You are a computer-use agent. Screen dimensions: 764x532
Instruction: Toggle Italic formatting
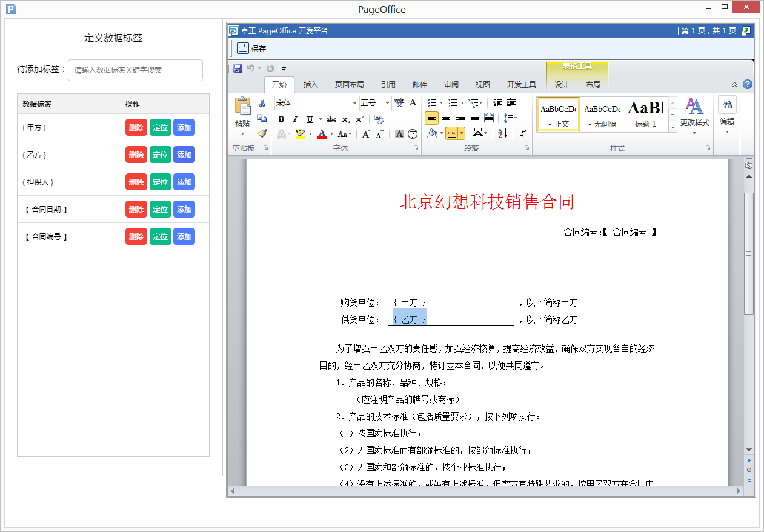click(295, 119)
